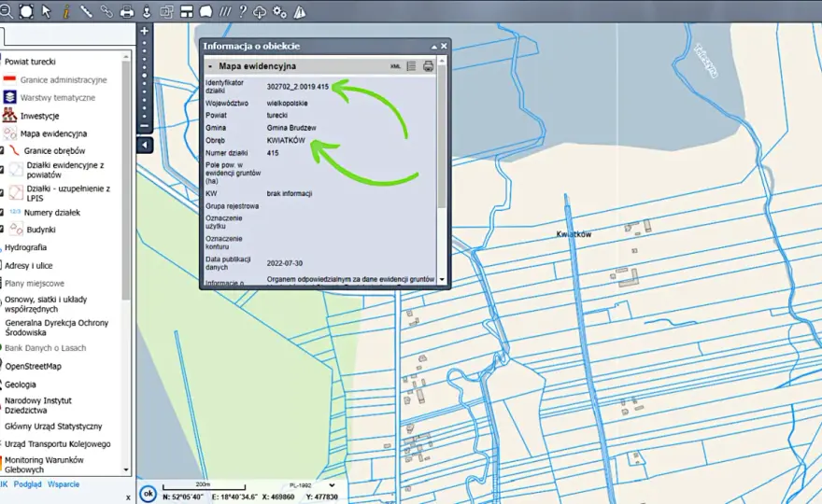This screenshot has width=822, height=504.
Task: Click the Warstwy tematyczne layers icon
Action: tap(9, 97)
